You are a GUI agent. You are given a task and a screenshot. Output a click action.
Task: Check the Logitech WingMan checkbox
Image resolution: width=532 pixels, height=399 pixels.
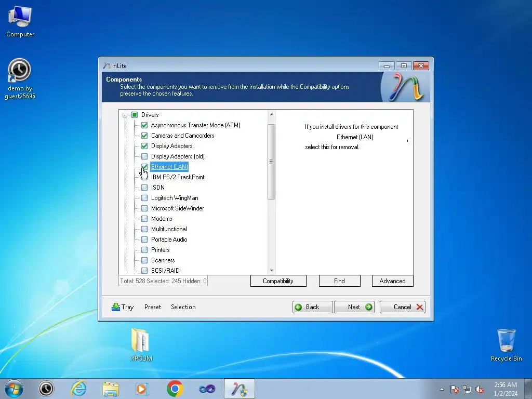pyautogui.click(x=144, y=198)
